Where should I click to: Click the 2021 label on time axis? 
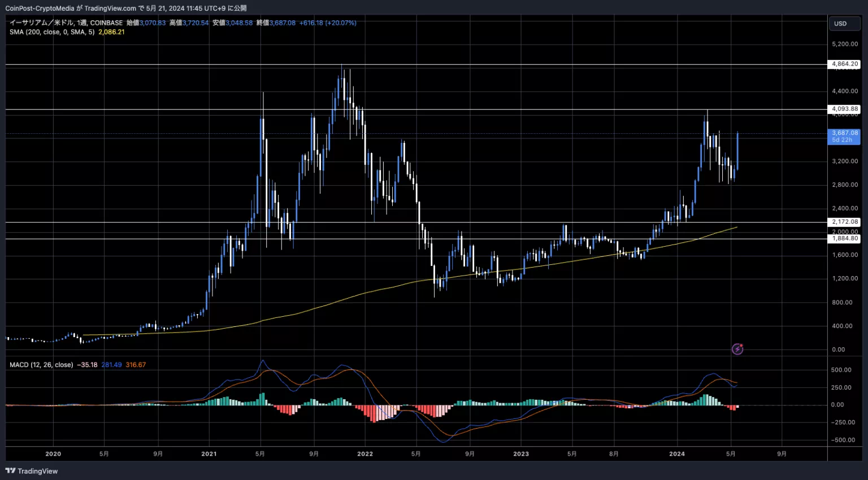point(209,454)
